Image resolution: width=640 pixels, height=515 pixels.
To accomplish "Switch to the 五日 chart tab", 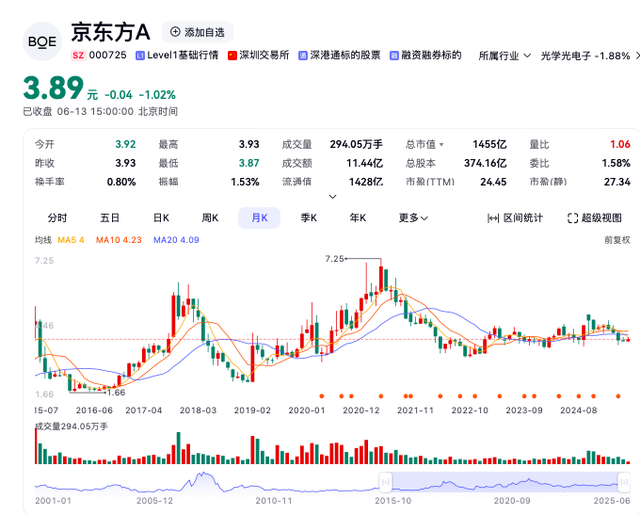I will click(110, 218).
